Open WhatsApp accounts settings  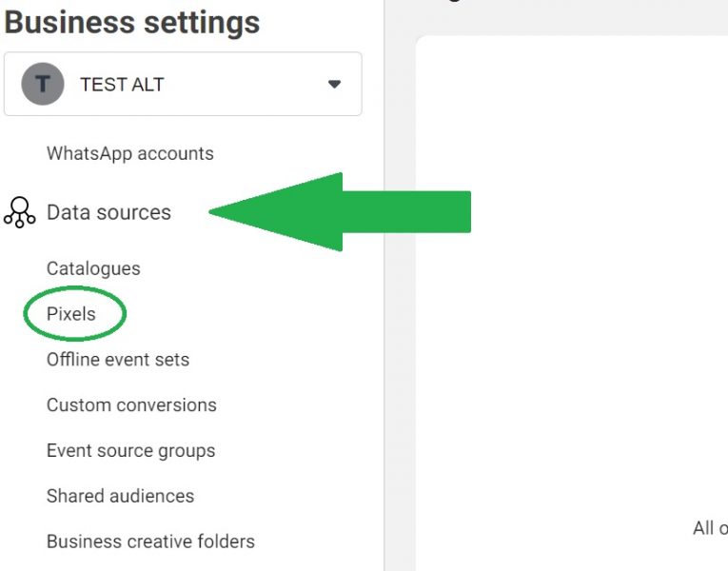(x=129, y=153)
